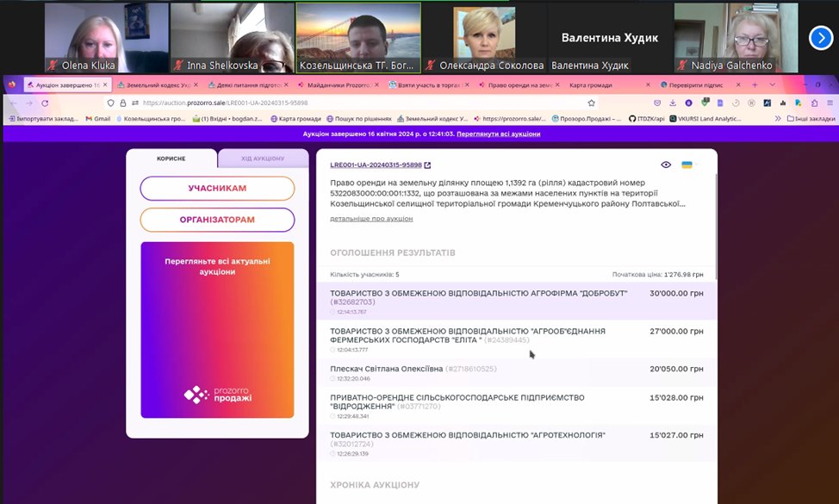This screenshot has width=839, height=504.
Task: Click the 'УЧАСНИКАМ' button
Action: (217, 189)
